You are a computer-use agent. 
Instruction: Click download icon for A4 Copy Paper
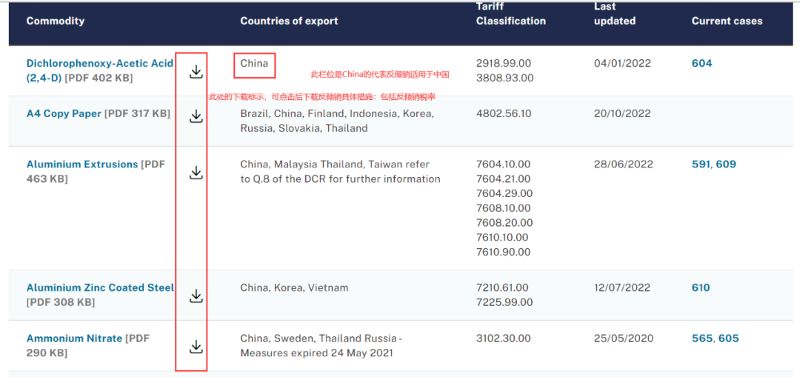point(196,116)
